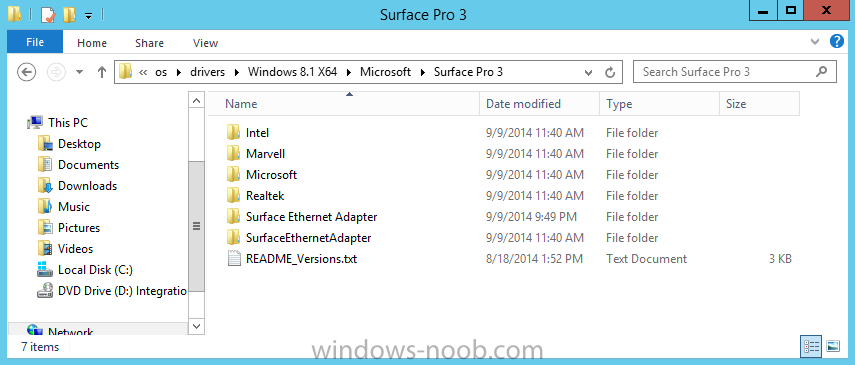The width and height of the screenshot is (855, 365).
Task: Click the '7 items' status bar text
Action: pos(40,346)
